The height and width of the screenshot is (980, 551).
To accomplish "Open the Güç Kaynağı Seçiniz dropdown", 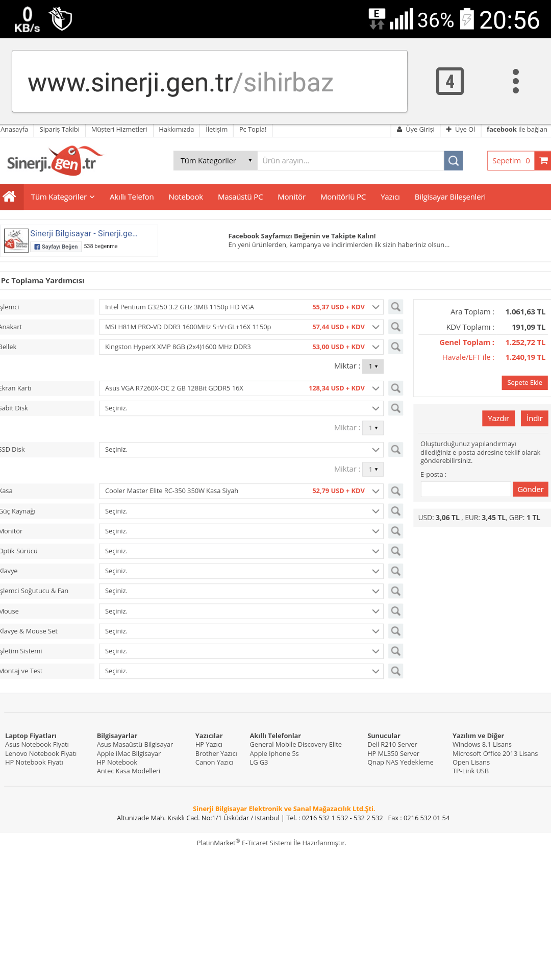I will tap(241, 511).
